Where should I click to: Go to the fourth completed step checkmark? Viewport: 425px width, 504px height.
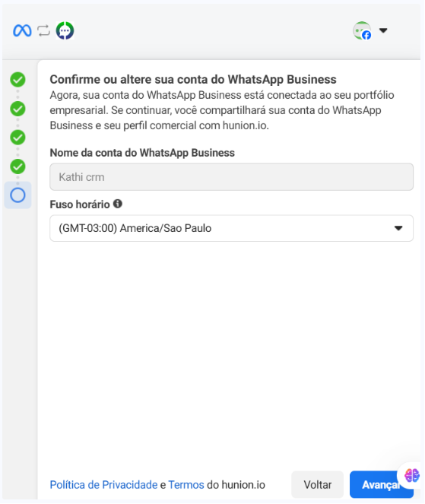[17, 166]
